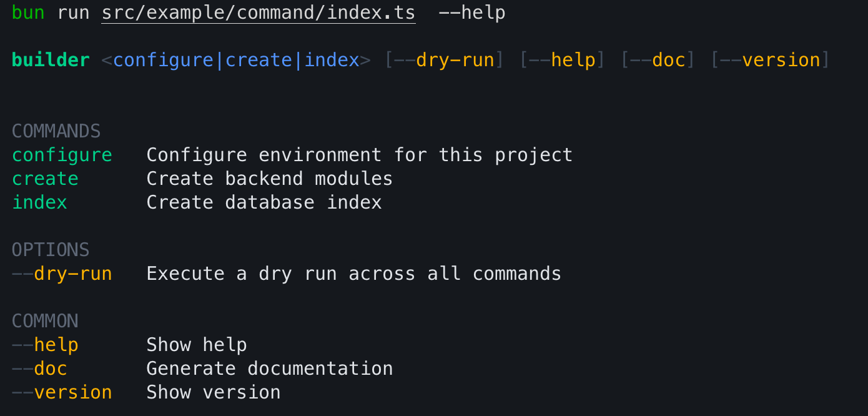
Task: Click the 'Generate documentation' description
Action: 270,369
